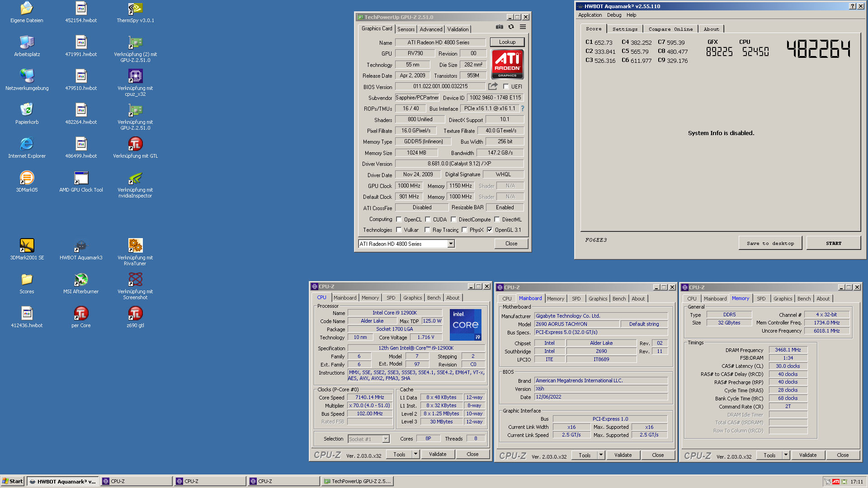Open the 486499.hwbot file icon
This screenshot has height=488, width=868.
81,144
